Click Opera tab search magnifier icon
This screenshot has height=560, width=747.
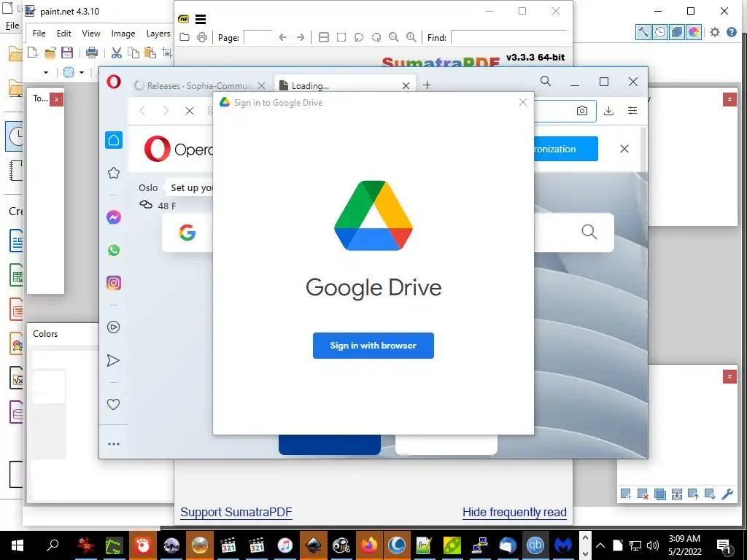pos(546,82)
